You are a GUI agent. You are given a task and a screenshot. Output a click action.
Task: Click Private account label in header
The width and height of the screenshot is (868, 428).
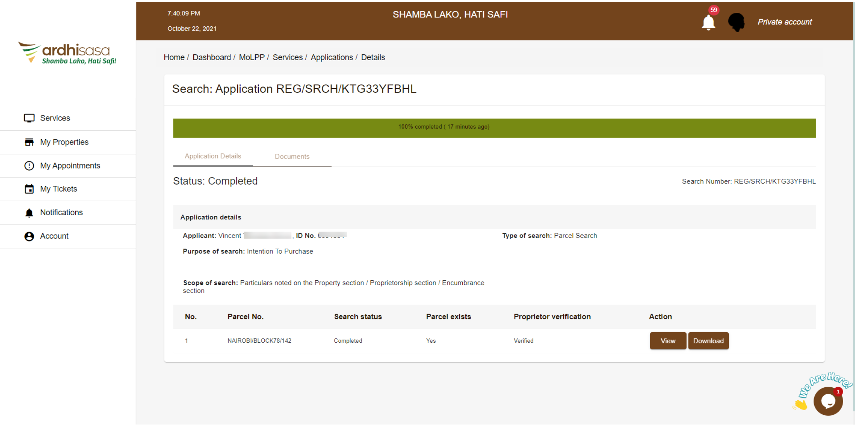click(785, 22)
